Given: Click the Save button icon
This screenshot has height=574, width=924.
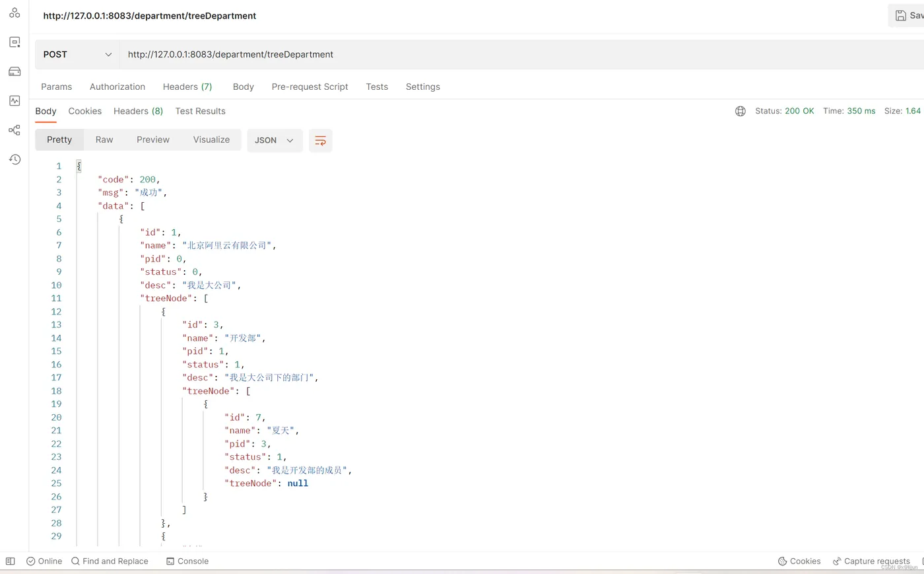Looking at the screenshot, I should pos(900,15).
